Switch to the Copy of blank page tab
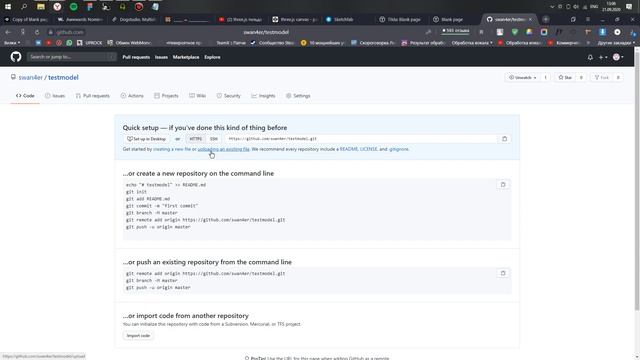The width and height of the screenshot is (640, 360). coord(27,19)
